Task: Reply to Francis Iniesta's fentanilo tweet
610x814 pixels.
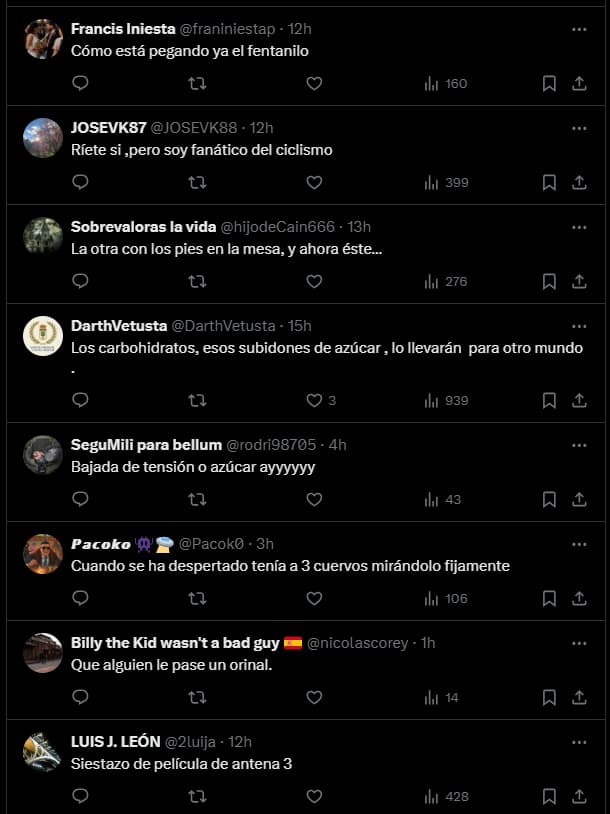Action: pos(80,83)
